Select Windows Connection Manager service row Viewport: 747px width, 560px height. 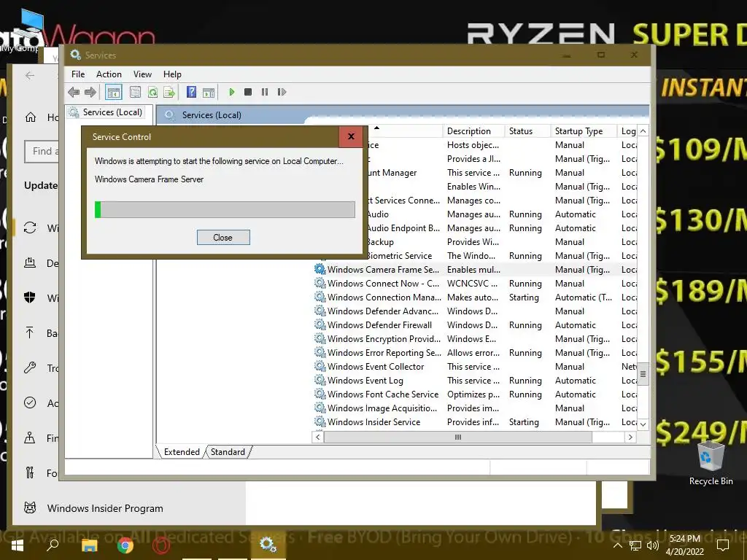click(476, 297)
